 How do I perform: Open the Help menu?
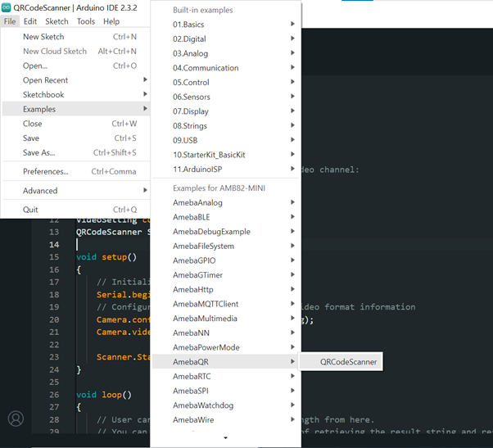click(x=111, y=21)
